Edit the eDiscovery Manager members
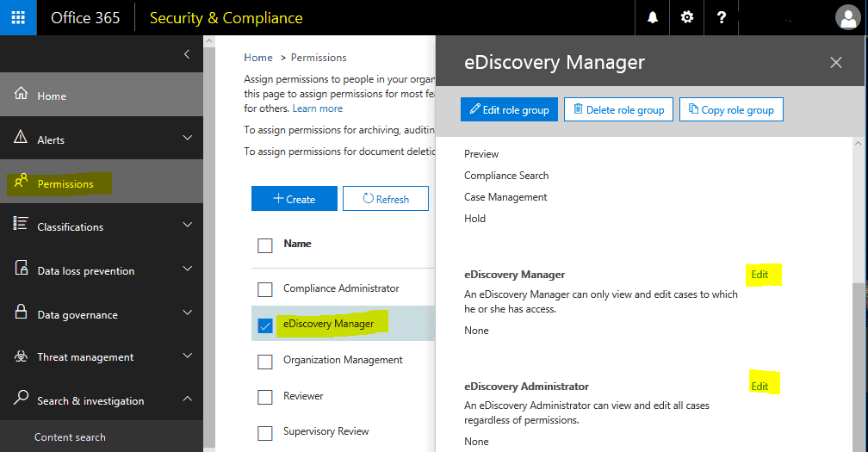868x452 pixels. point(759,275)
